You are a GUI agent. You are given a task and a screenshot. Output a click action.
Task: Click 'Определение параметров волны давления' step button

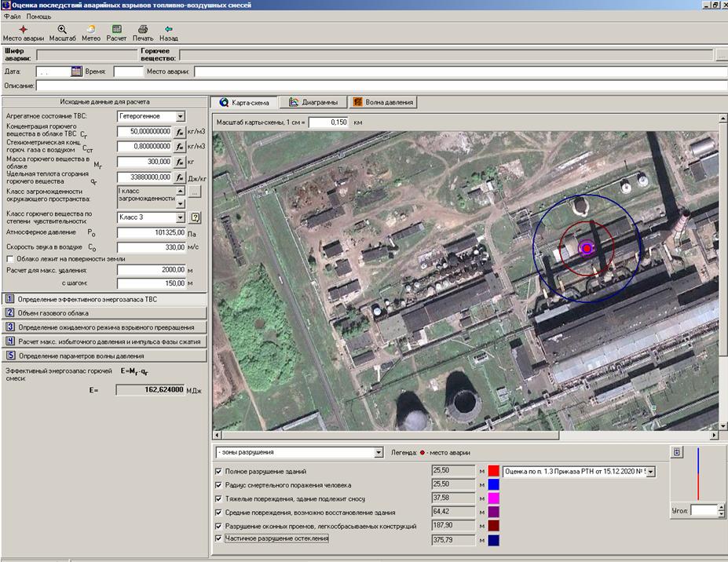104,356
